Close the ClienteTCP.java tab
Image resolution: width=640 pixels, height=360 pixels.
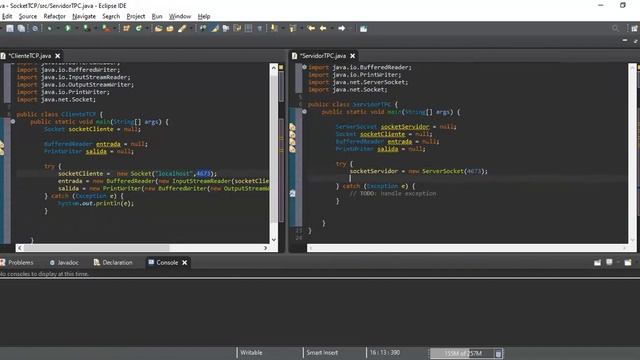(58, 56)
